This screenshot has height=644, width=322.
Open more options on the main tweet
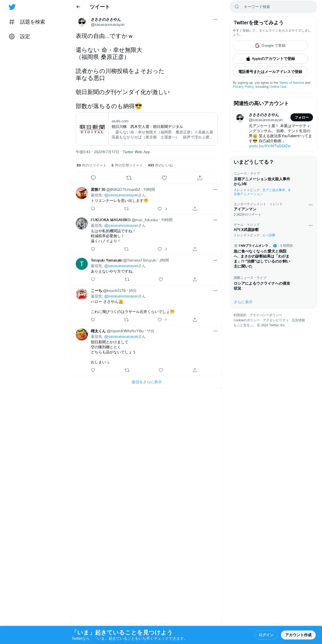(215, 20)
